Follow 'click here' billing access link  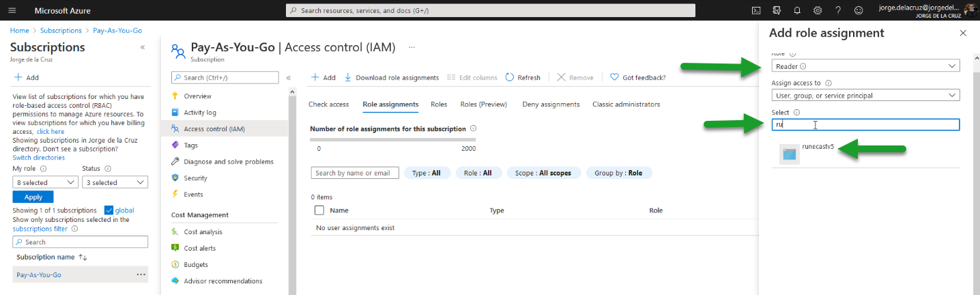click(x=51, y=131)
